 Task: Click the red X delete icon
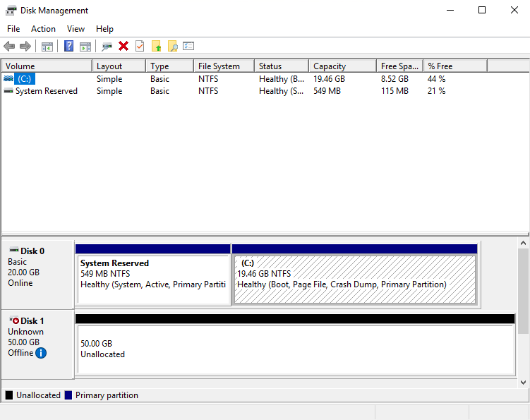(124, 46)
